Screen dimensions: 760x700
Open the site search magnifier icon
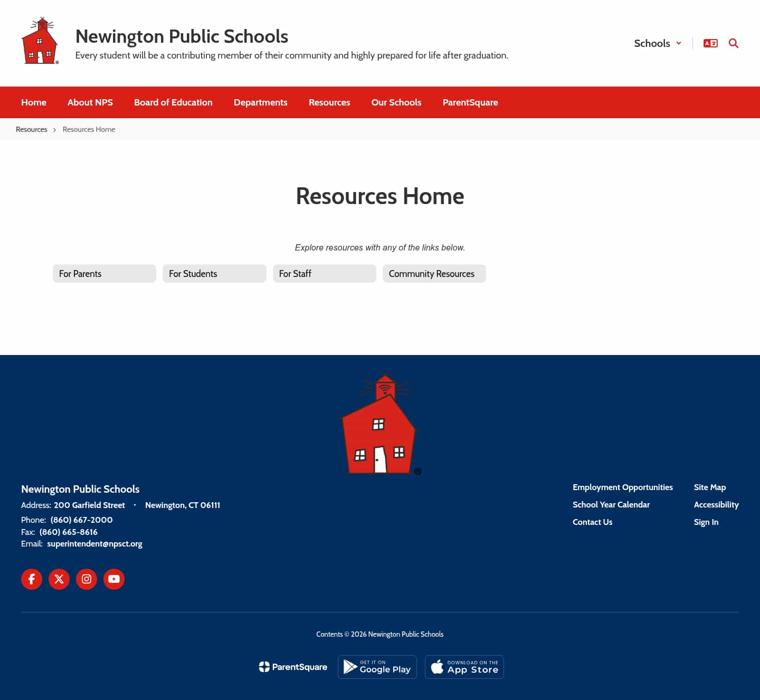click(734, 43)
